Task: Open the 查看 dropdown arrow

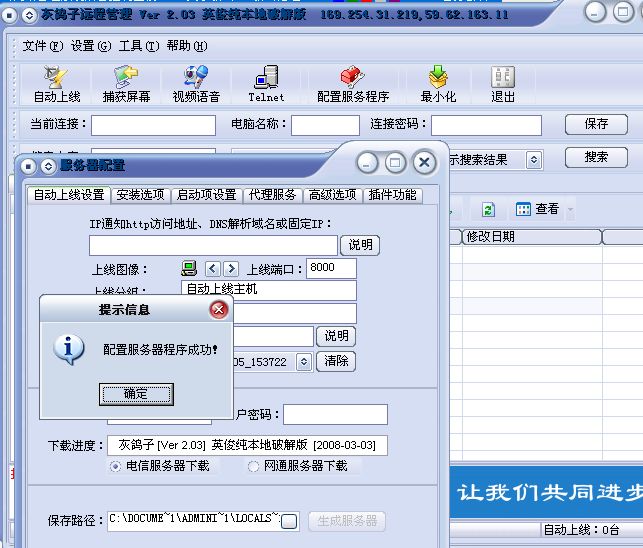Action: (570, 210)
